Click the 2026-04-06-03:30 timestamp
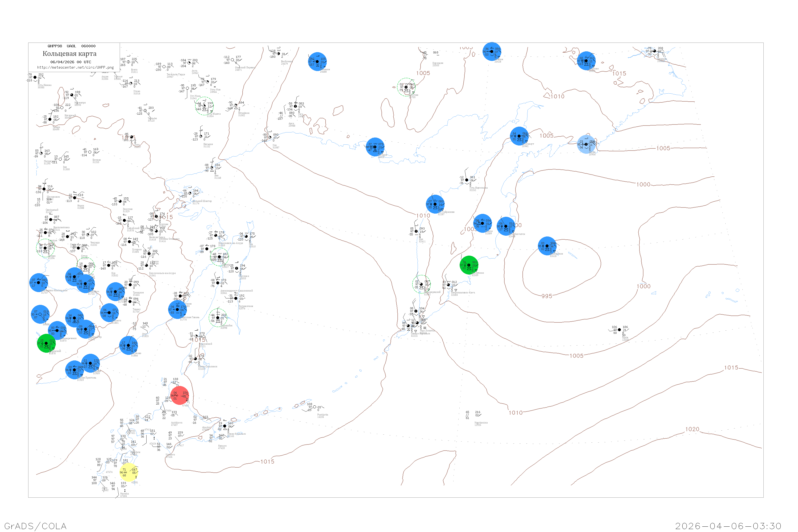The width and height of the screenshot is (798, 532). pos(728,526)
